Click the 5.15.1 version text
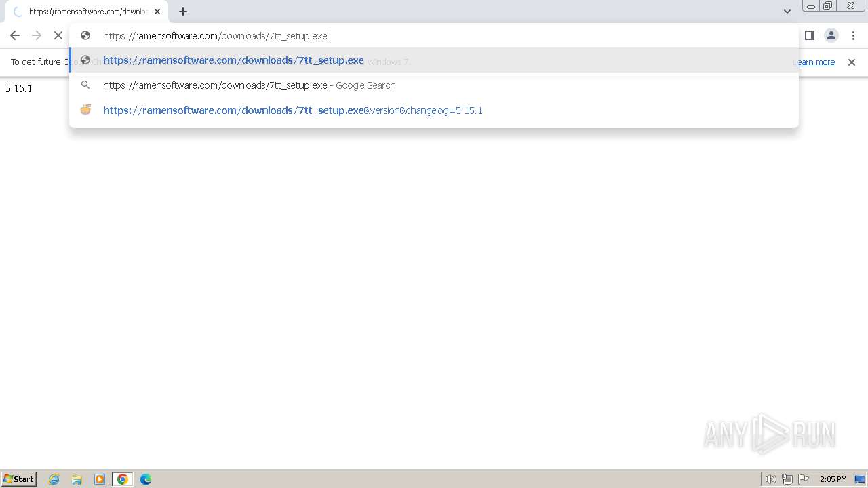 (x=19, y=89)
